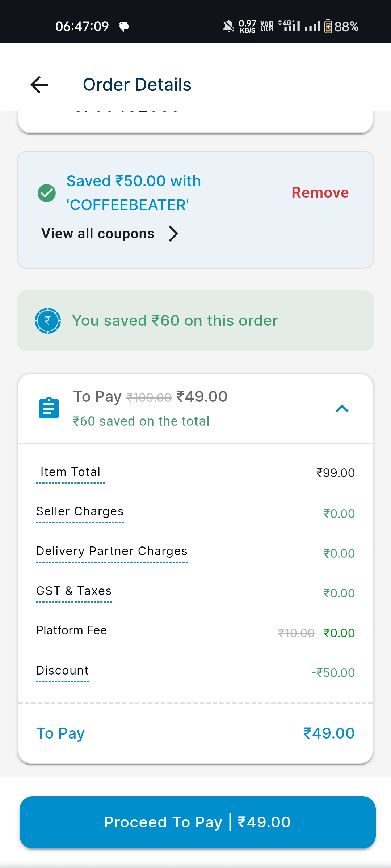Viewport: 391px width, 868px height.
Task: Tap the GST & Taxes label
Action: tap(74, 591)
